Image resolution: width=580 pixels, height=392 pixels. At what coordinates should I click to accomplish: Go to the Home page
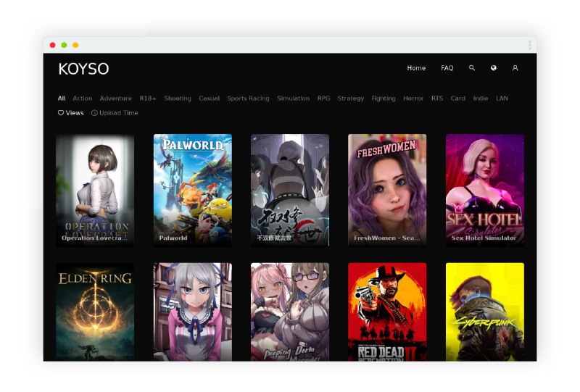click(x=416, y=68)
